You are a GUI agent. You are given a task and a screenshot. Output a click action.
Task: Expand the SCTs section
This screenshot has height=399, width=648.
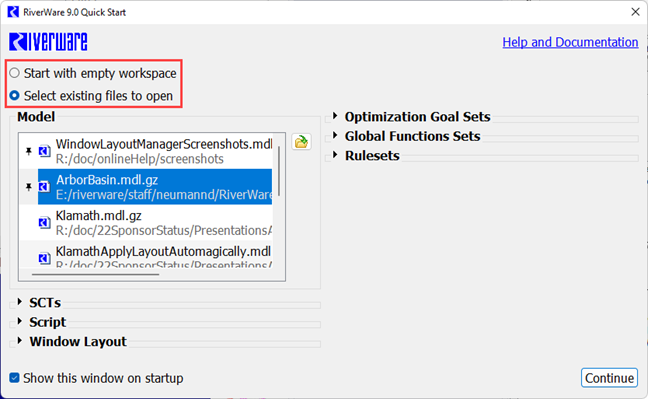19,302
